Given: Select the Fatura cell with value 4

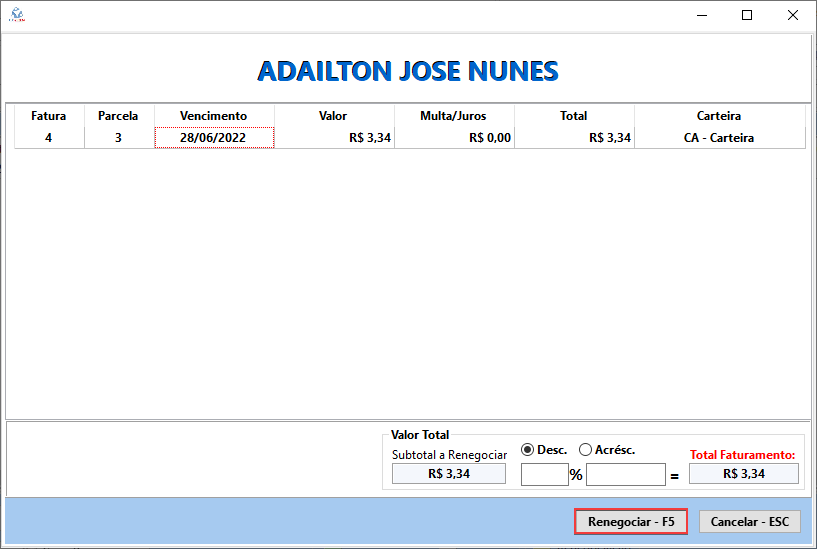Looking at the screenshot, I should point(48,138).
